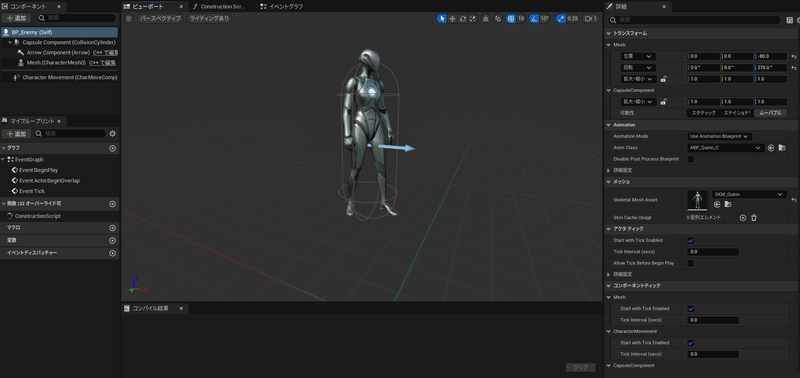Open camera speed setting in viewport

click(590, 18)
